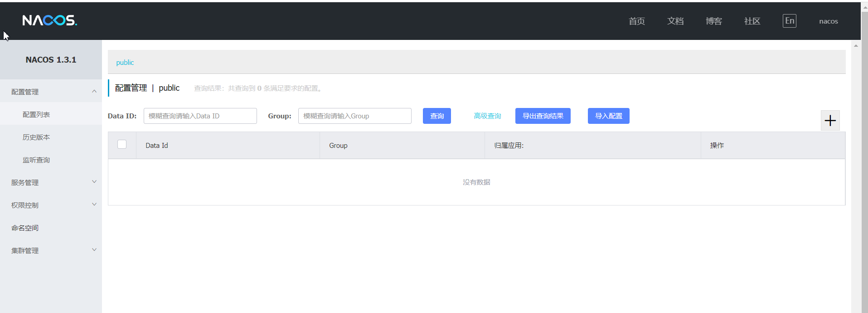Collapse the 配置管理 menu chevron
This screenshot has width=868, height=313.
point(94,92)
